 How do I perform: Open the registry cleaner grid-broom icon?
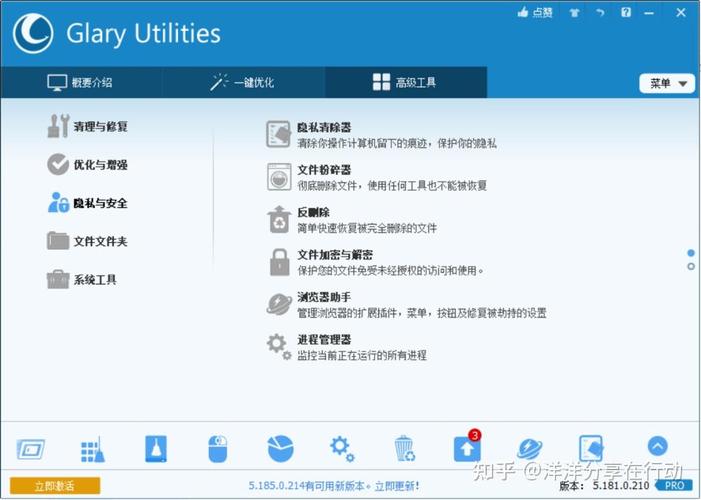[x=93, y=449]
